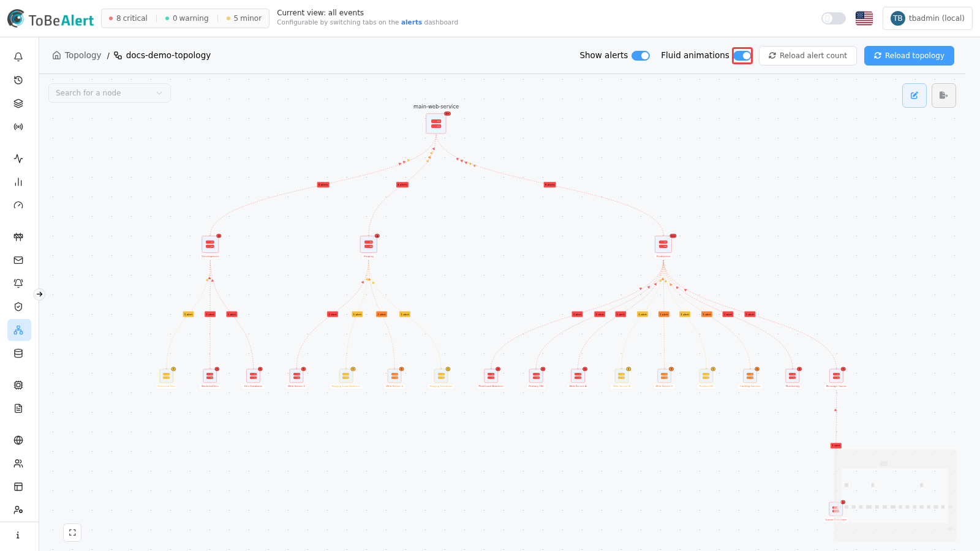This screenshot has width=980, height=551.
Task: Select the Development node
Action: 210,244
